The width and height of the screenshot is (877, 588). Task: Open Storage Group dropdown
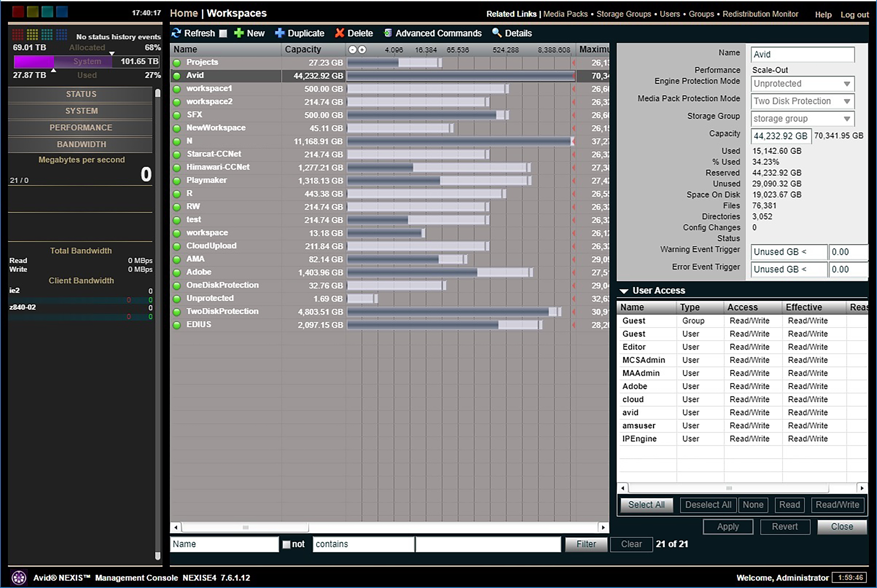(802, 119)
